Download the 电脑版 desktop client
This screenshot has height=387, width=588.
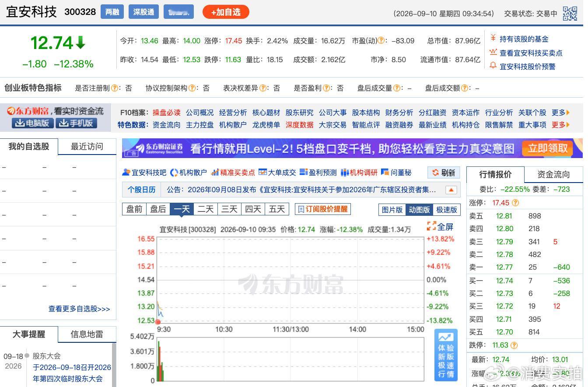tap(33, 123)
